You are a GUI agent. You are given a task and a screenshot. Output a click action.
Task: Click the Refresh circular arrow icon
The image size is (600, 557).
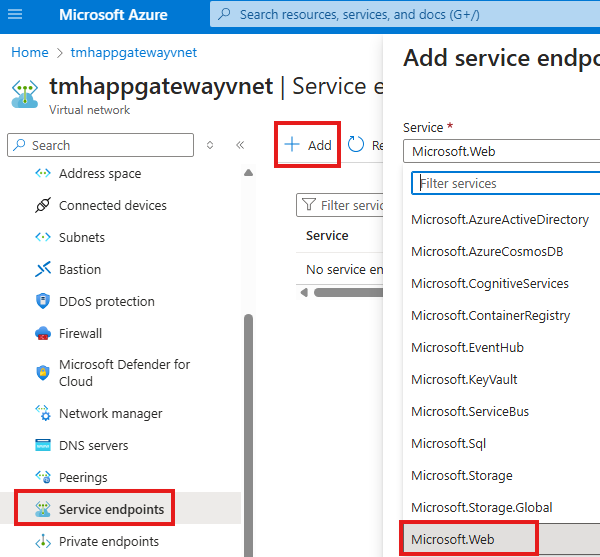355,145
